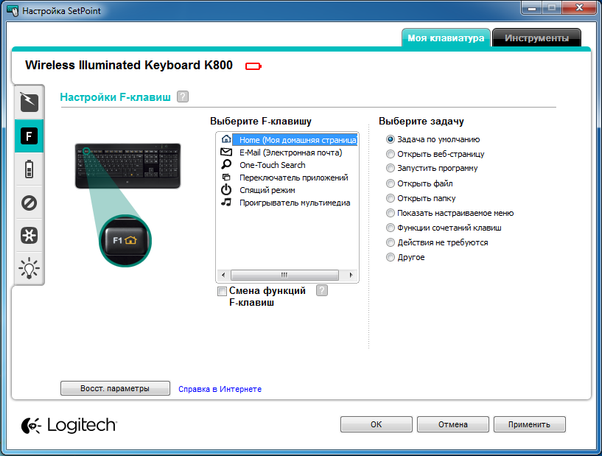The image size is (602, 456).
Task: Select Home (Моя домашняя страница) list row
Action: (x=288, y=139)
